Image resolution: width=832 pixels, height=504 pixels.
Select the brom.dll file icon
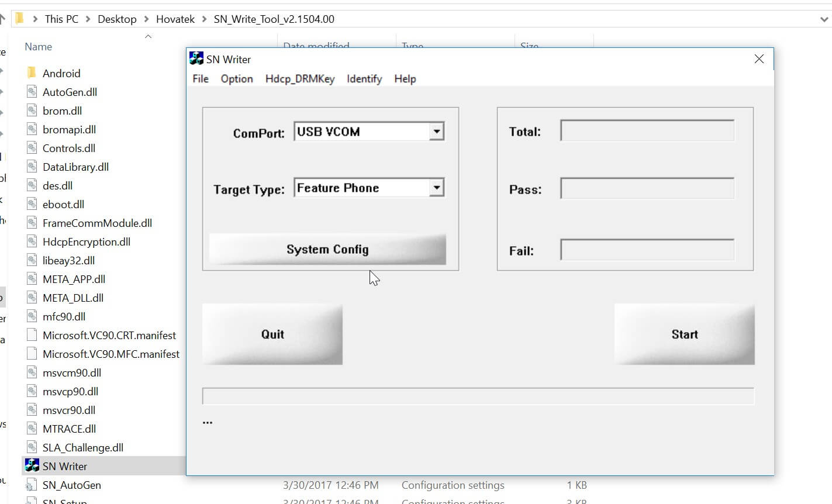click(x=32, y=111)
